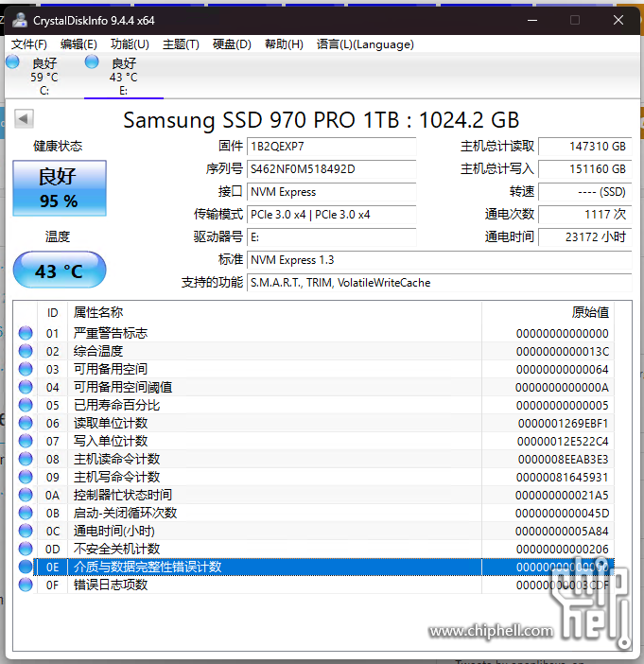This screenshot has height=664, width=644.
Task: Click the CrystalDiskInfo app icon in title bar
Action: tap(20, 20)
